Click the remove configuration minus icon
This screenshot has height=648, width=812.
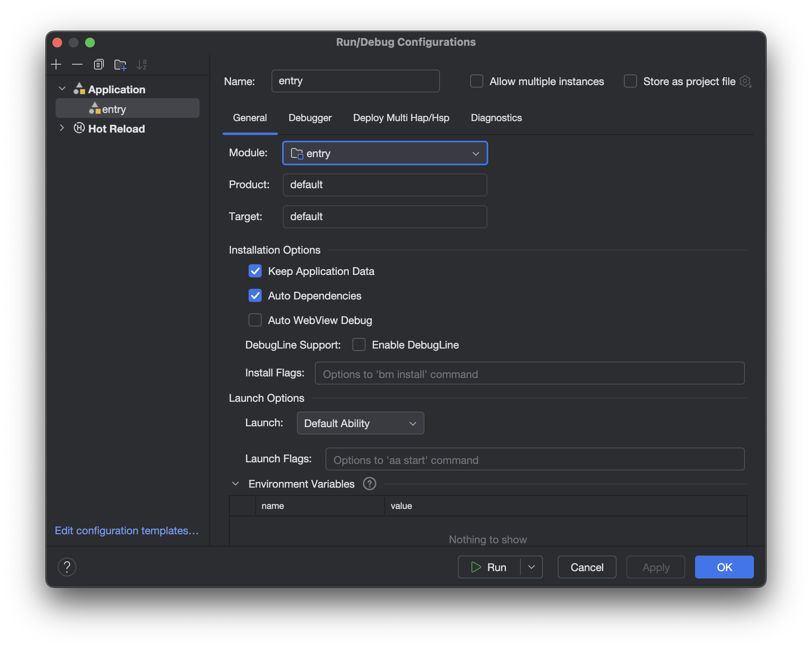point(77,64)
